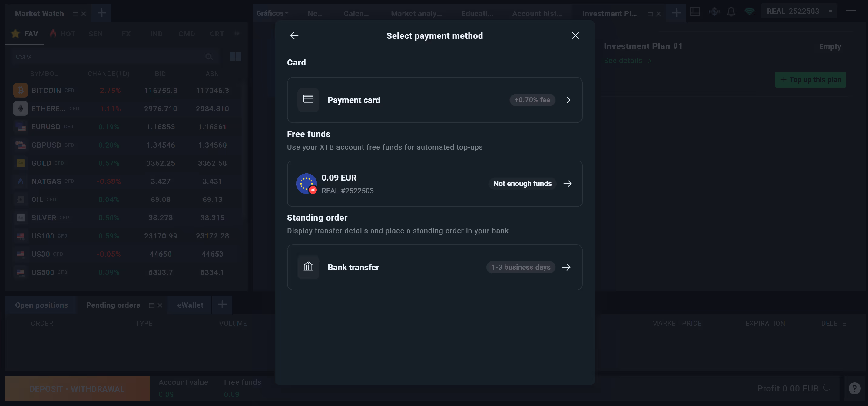Click the arrow next to Not enough funds
Image resolution: width=868 pixels, height=406 pixels.
click(x=568, y=183)
